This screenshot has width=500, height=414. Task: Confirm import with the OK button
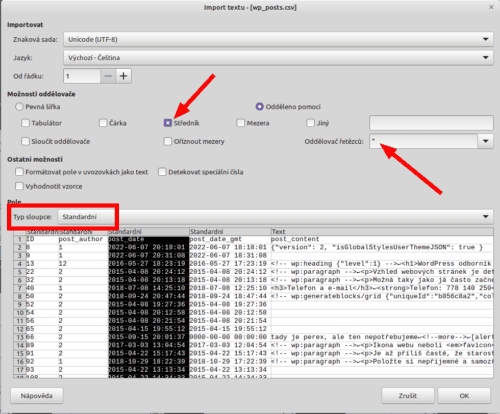(x=464, y=396)
